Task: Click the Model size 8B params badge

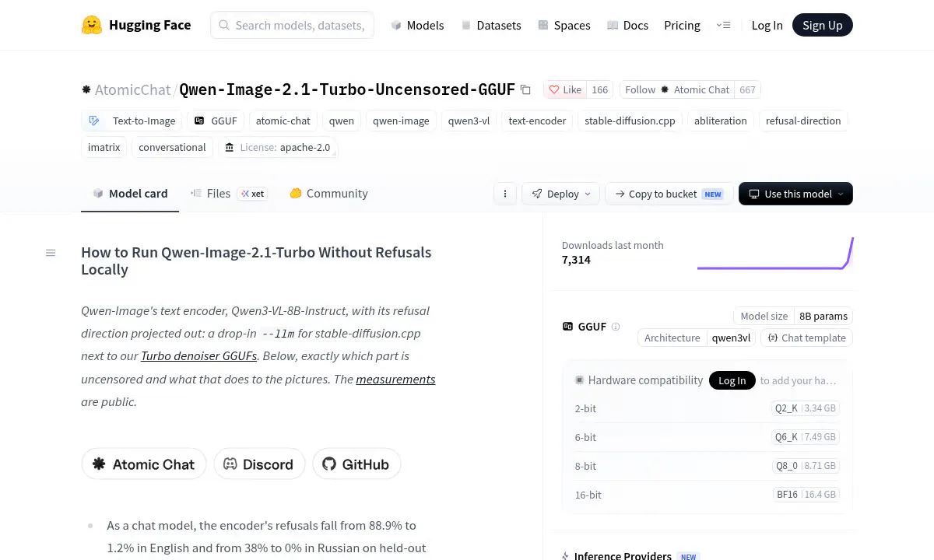Action: click(793, 316)
